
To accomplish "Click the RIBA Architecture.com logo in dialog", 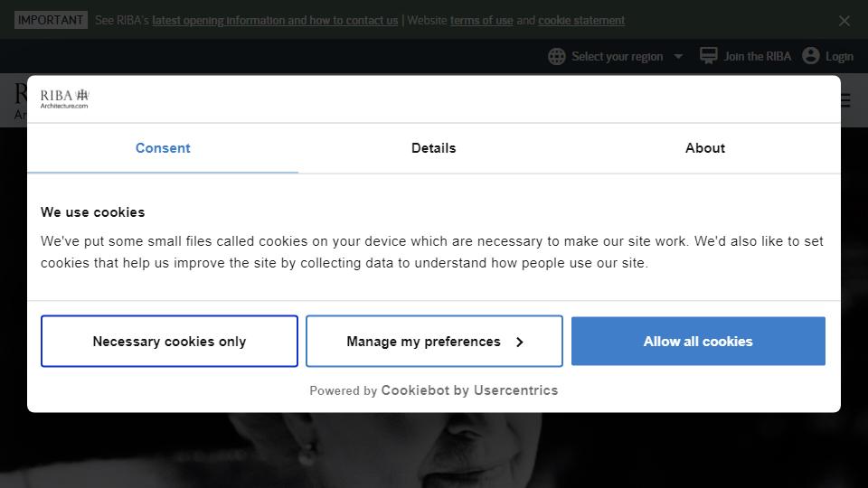I will tap(65, 99).
